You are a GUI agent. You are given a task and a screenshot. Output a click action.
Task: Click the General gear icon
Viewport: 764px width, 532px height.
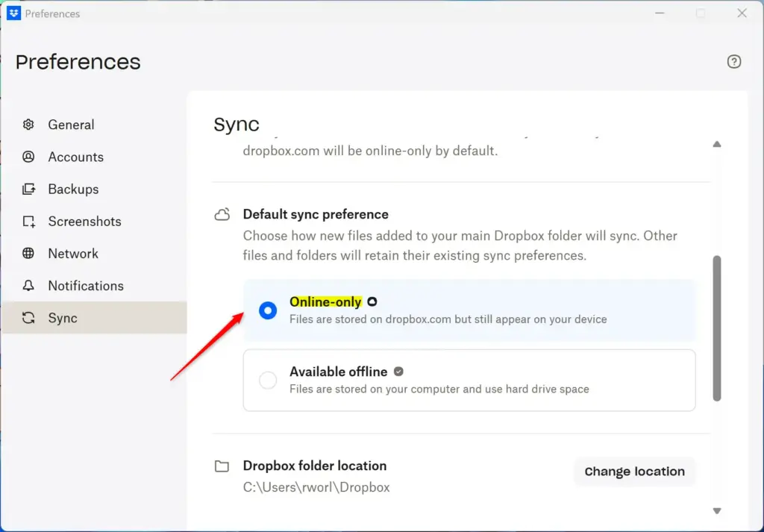click(28, 125)
